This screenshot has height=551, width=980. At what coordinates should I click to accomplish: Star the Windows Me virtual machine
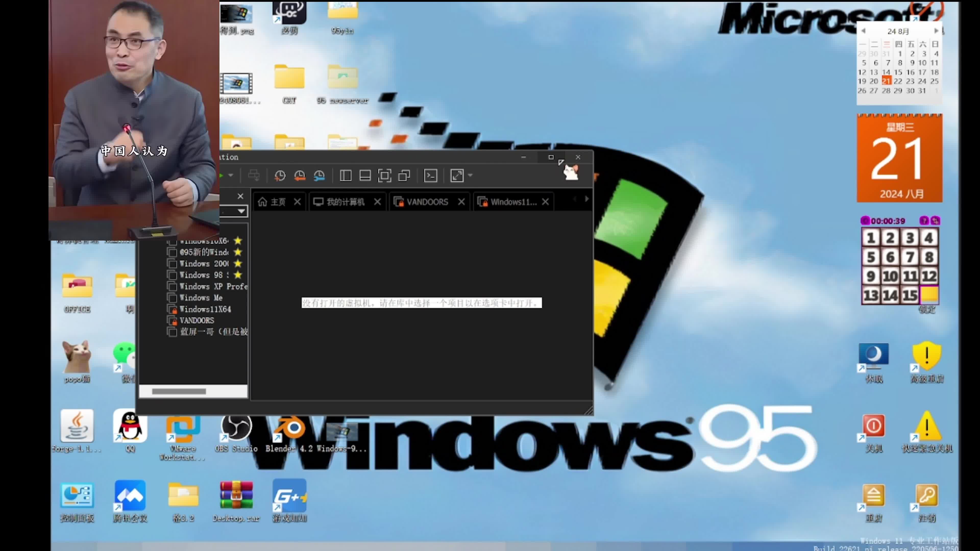point(238,298)
